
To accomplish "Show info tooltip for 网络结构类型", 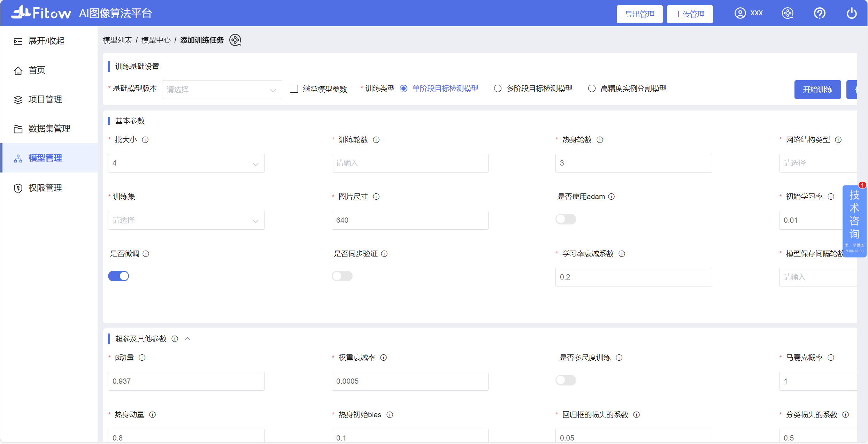I will 838,140.
